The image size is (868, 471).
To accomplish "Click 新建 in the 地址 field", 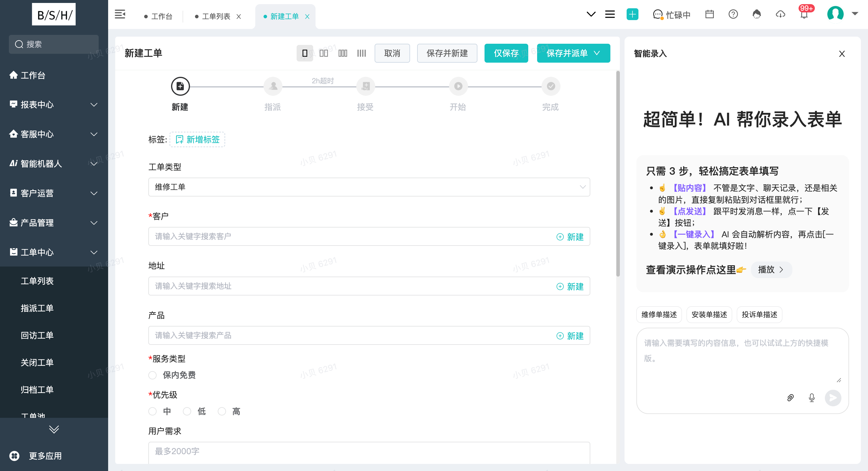I will tap(570, 286).
